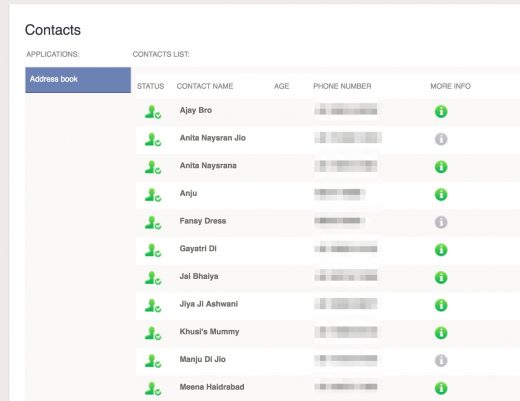Open more info for Meena Haidrabad
Screen dimensions: 520x401
(441, 388)
